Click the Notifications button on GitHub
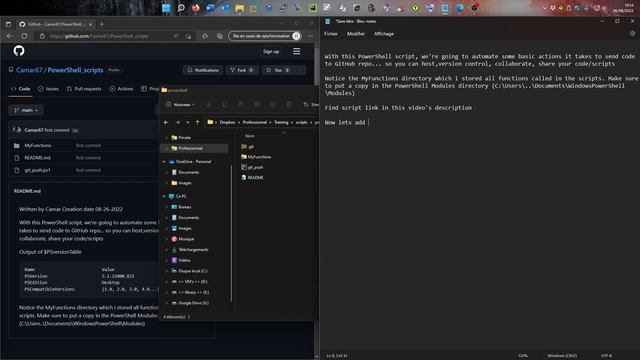 [x=203, y=70]
